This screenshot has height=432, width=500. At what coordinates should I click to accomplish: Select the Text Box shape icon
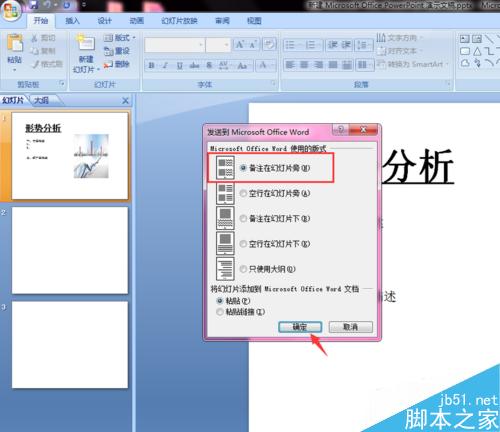(x=464, y=39)
